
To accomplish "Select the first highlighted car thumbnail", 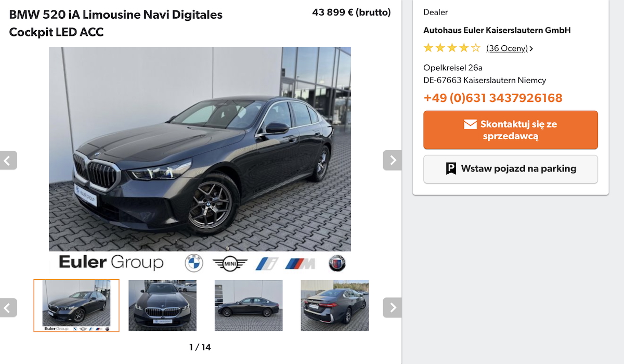I will point(76,306).
